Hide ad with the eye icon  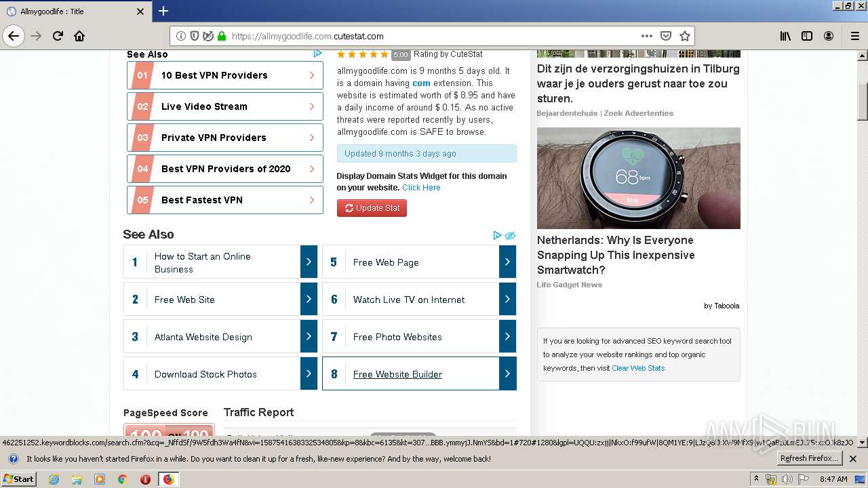[x=510, y=235]
